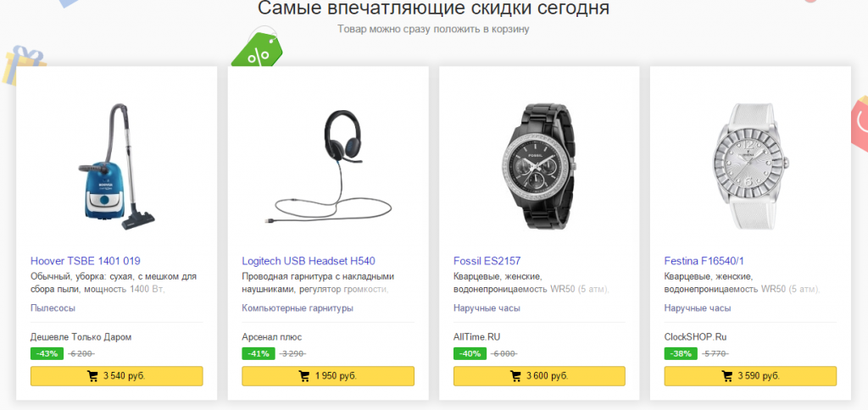
Task: Open Hoover TSBE 1401 019 product link
Action: tap(86, 261)
